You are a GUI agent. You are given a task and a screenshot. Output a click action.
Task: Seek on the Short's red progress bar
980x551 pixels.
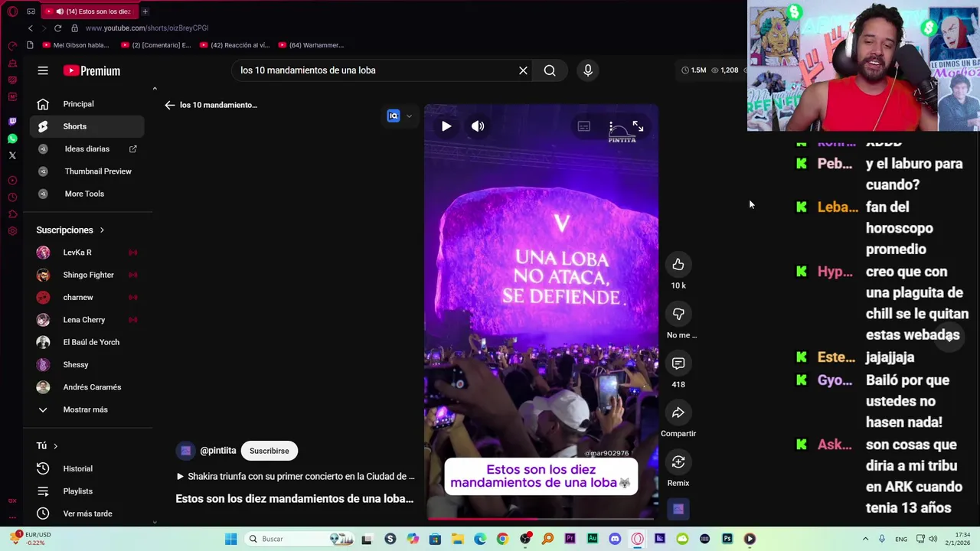click(x=541, y=518)
